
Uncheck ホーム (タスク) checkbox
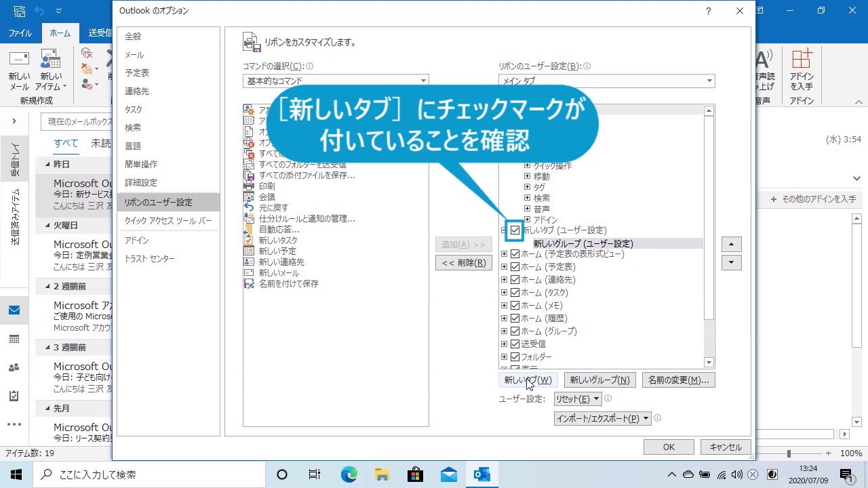coord(515,293)
